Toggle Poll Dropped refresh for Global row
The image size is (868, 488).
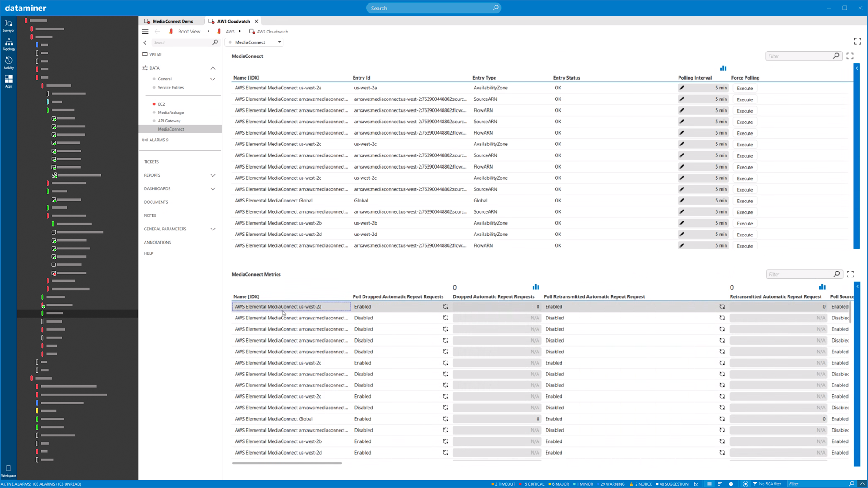(446, 419)
